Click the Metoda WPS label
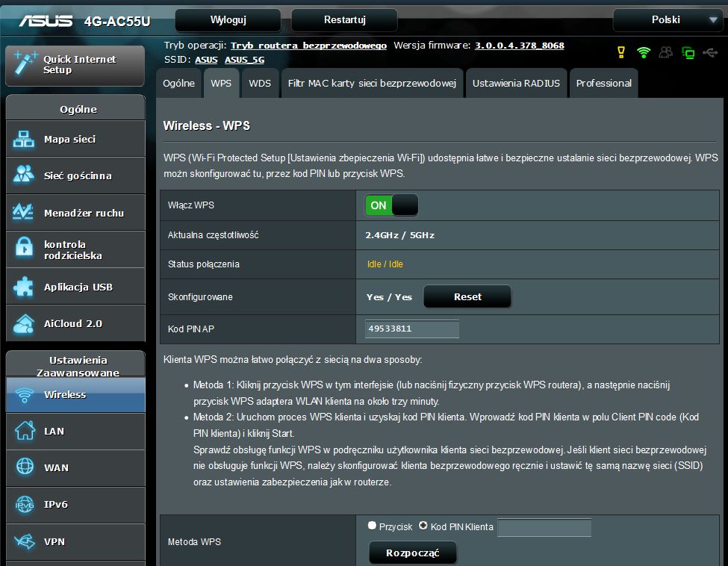Viewport: 728px width, 566px height. tap(194, 542)
